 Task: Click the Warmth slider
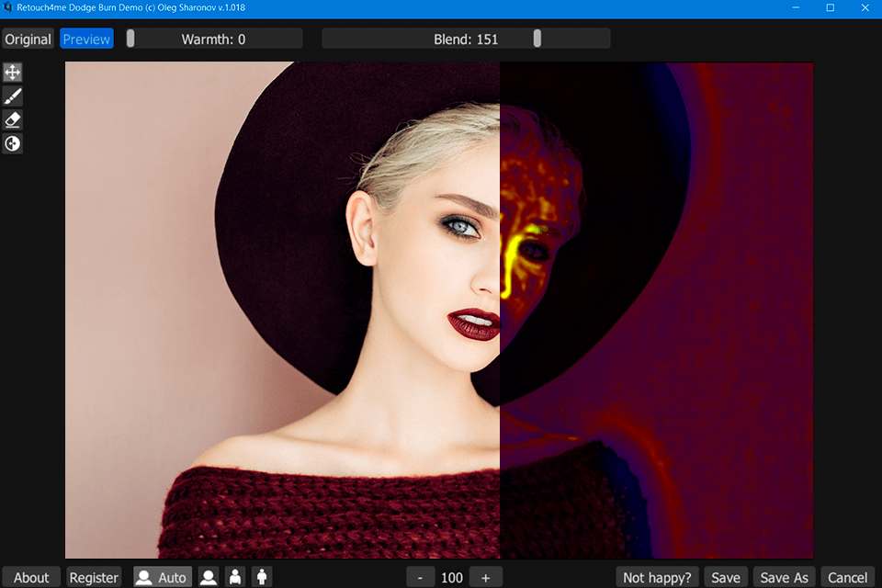[x=214, y=39]
